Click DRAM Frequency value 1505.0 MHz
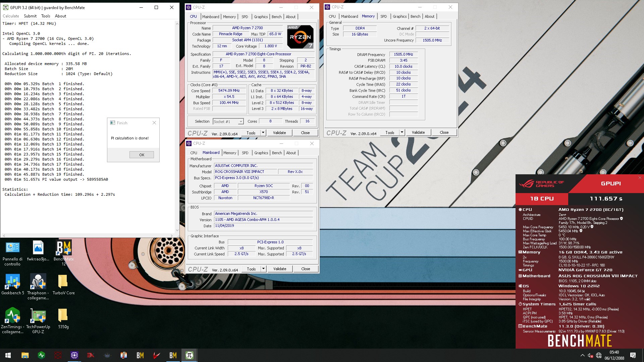 tap(403, 54)
